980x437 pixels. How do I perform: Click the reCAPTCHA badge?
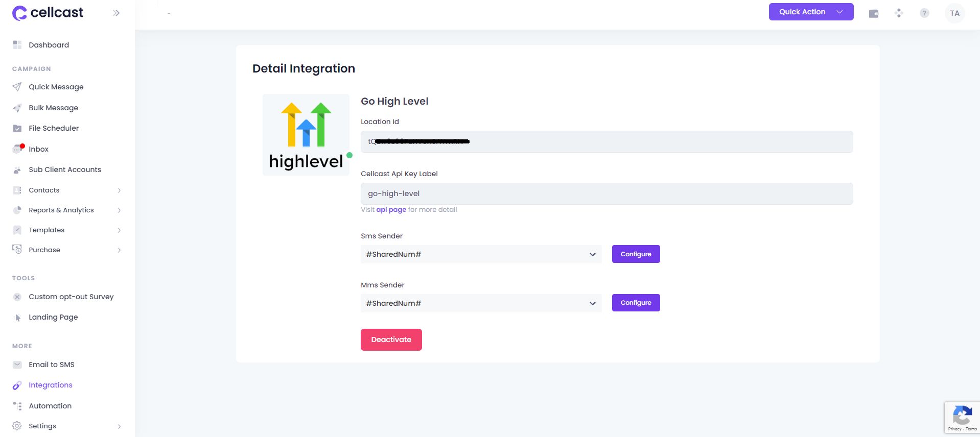point(962,418)
